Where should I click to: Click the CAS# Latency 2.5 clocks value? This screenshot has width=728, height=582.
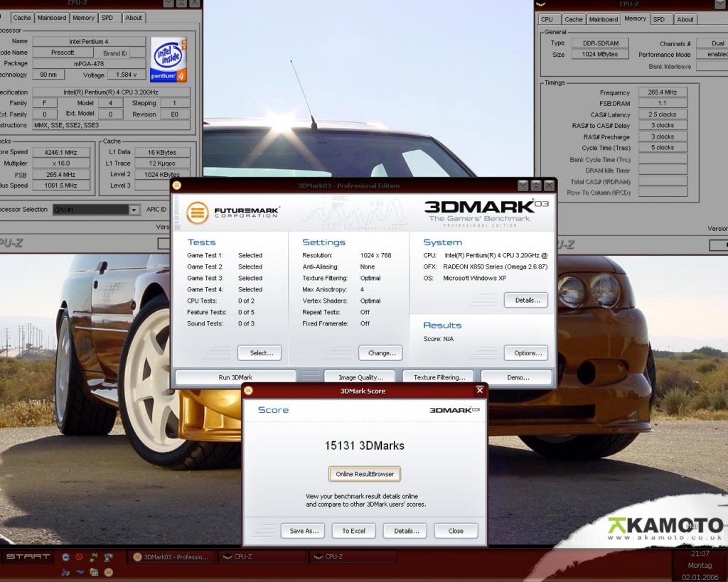pyautogui.click(x=662, y=114)
